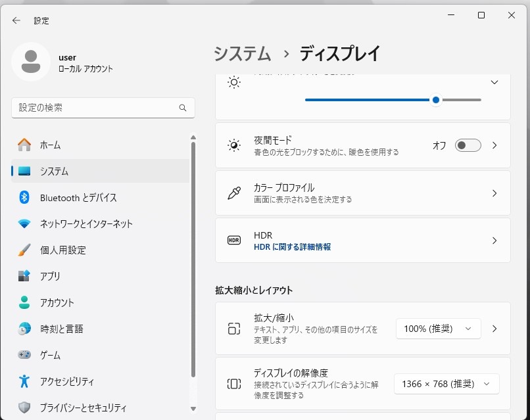Open アプリ settings

click(x=101, y=276)
